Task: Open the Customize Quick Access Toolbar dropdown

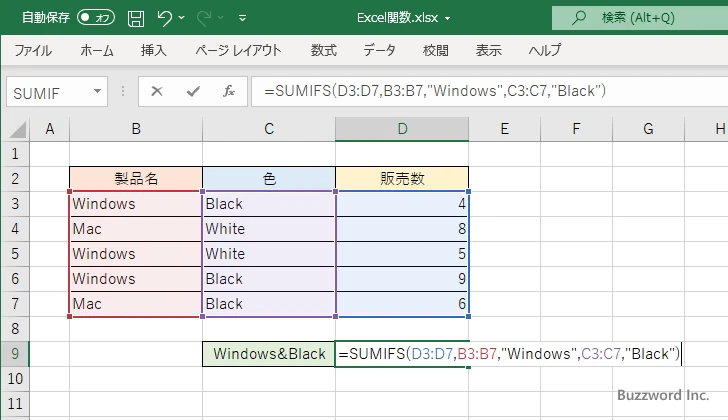Action: (x=242, y=18)
